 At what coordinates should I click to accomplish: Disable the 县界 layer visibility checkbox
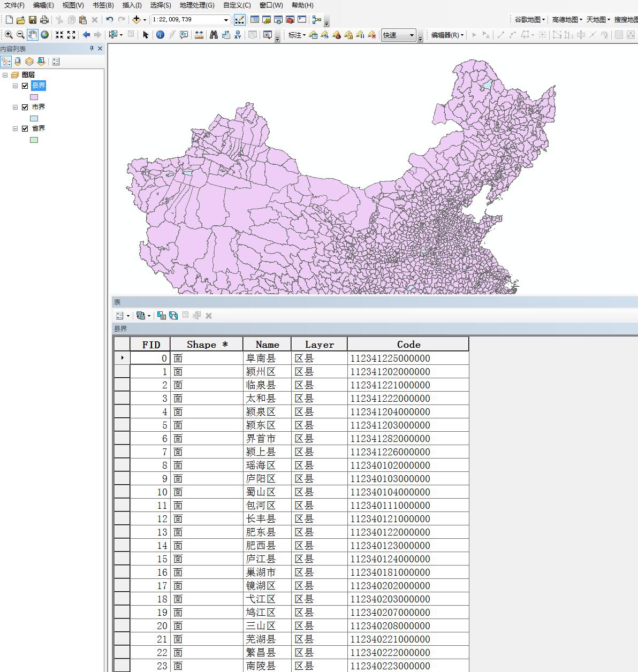(25, 85)
